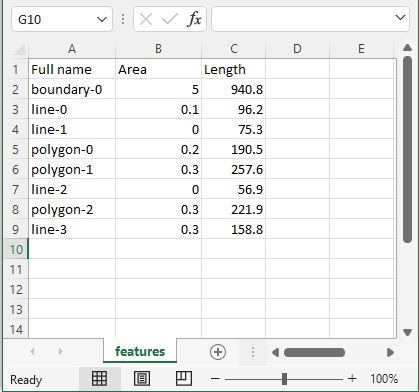Click horizontal scrollbar right arrow
Image resolution: width=419 pixels, height=392 pixels.
pyautogui.click(x=390, y=352)
